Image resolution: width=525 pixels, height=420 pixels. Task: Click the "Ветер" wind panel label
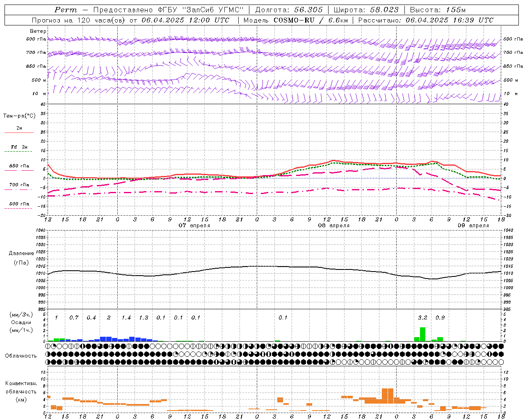pyautogui.click(x=38, y=31)
